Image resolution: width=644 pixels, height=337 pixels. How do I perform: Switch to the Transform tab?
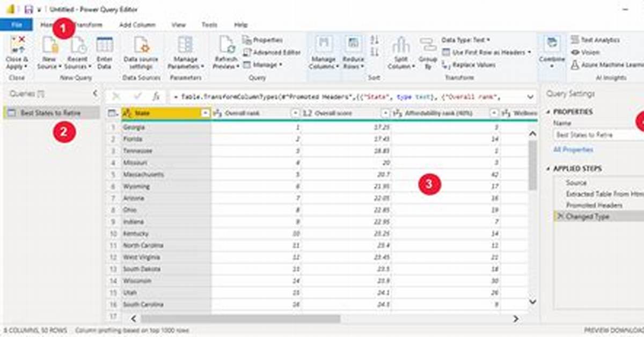[88, 25]
